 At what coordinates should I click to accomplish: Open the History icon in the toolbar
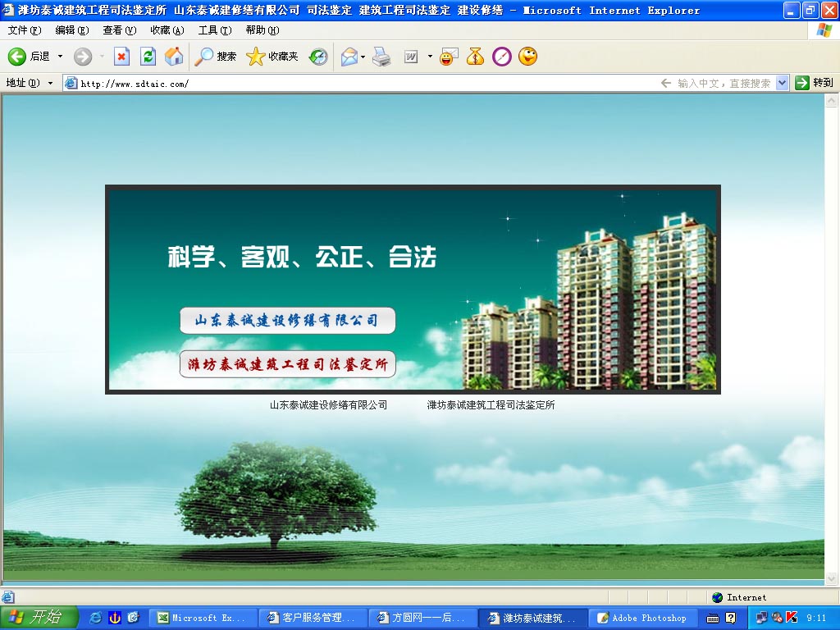(318, 57)
